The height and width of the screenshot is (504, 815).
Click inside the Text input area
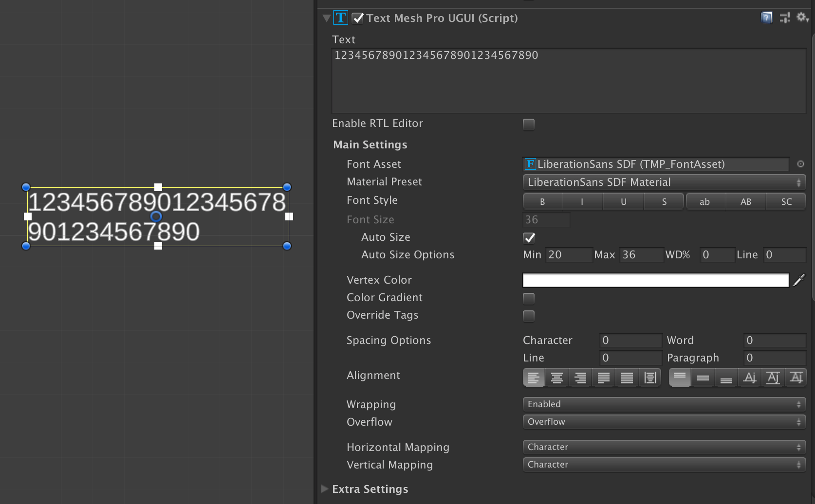click(x=569, y=81)
